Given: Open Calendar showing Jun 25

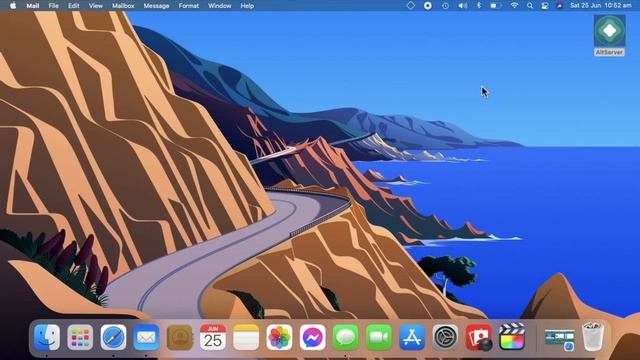Looking at the screenshot, I should point(213,337).
